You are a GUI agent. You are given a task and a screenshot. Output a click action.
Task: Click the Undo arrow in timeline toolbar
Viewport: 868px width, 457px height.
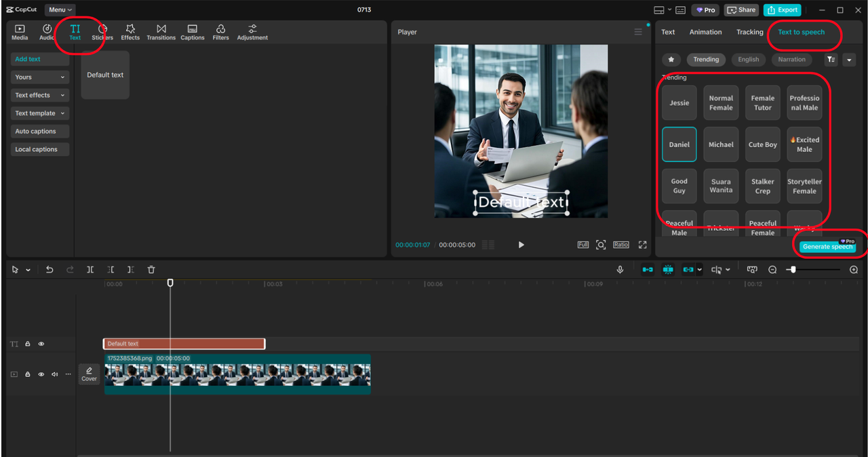pyautogui.click(x=50, y=270)
